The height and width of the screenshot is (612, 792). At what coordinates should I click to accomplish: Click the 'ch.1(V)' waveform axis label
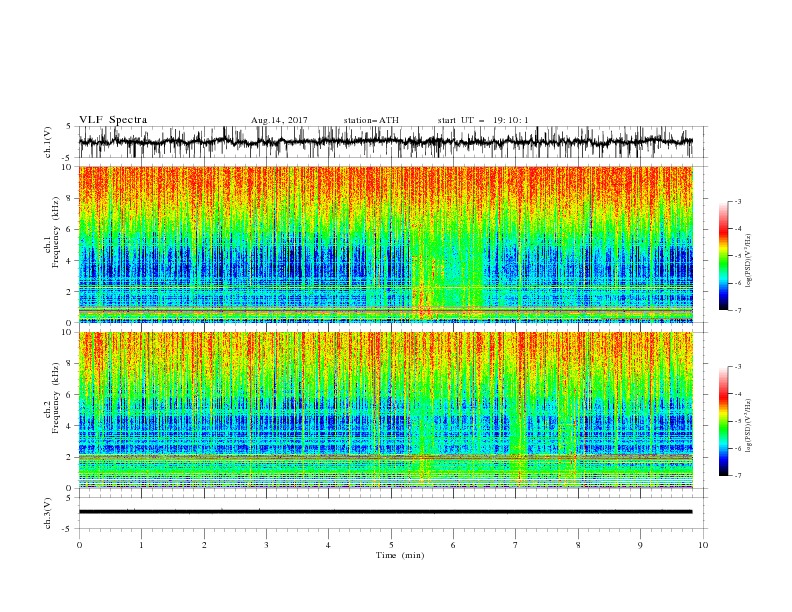tap(48, 142)
